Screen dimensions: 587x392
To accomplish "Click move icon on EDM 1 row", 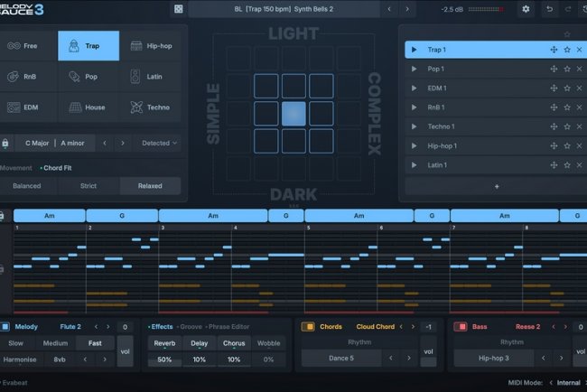I will pyautogui.click(x=554, y=88).
